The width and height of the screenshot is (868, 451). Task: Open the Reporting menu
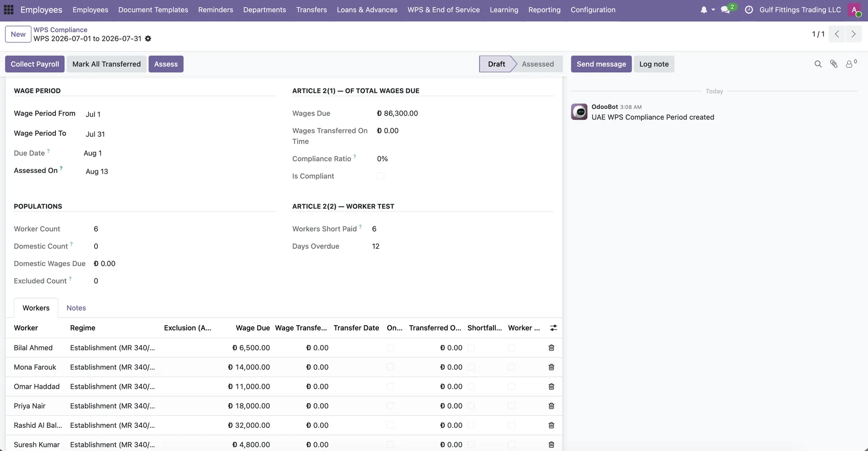(544, 10)
